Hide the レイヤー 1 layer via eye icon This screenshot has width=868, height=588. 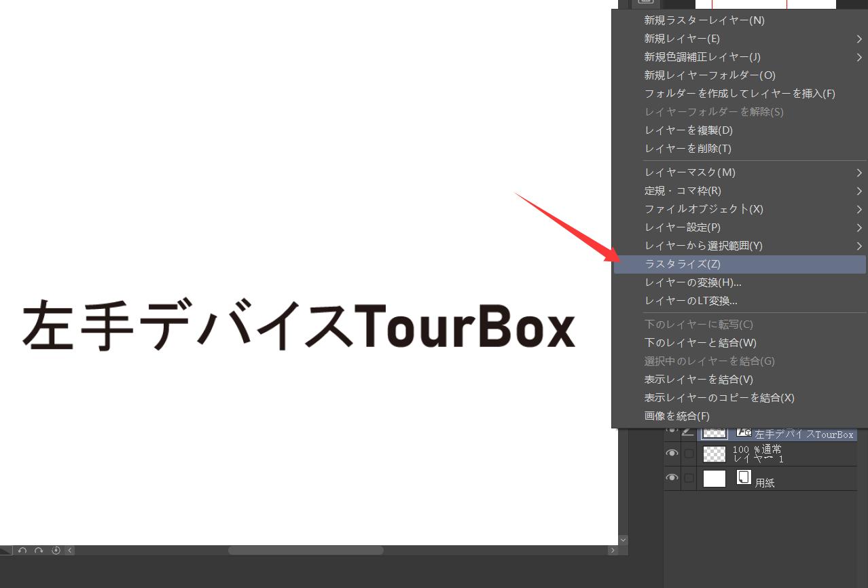coord(672,454)
